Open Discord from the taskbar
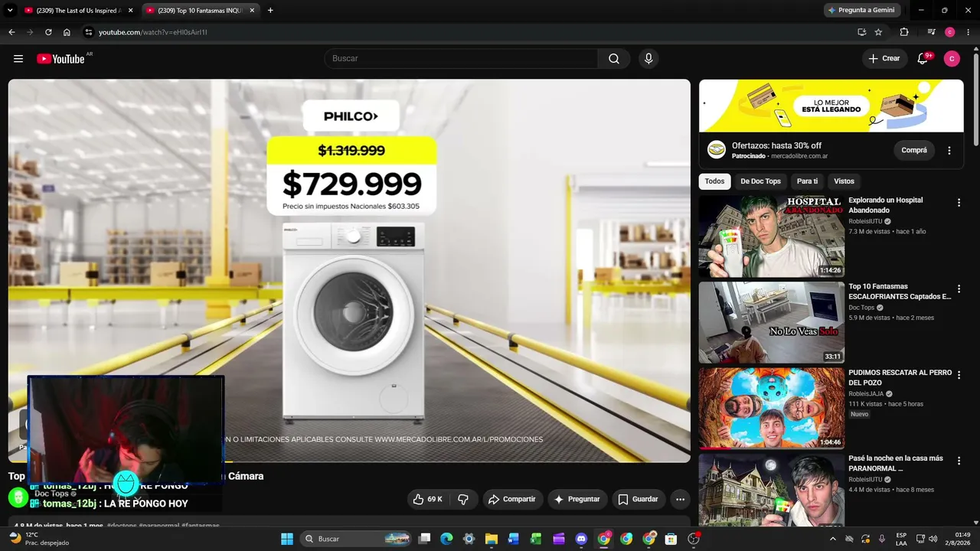The height and width of the screenshot is (551, 980). (581, 539)
